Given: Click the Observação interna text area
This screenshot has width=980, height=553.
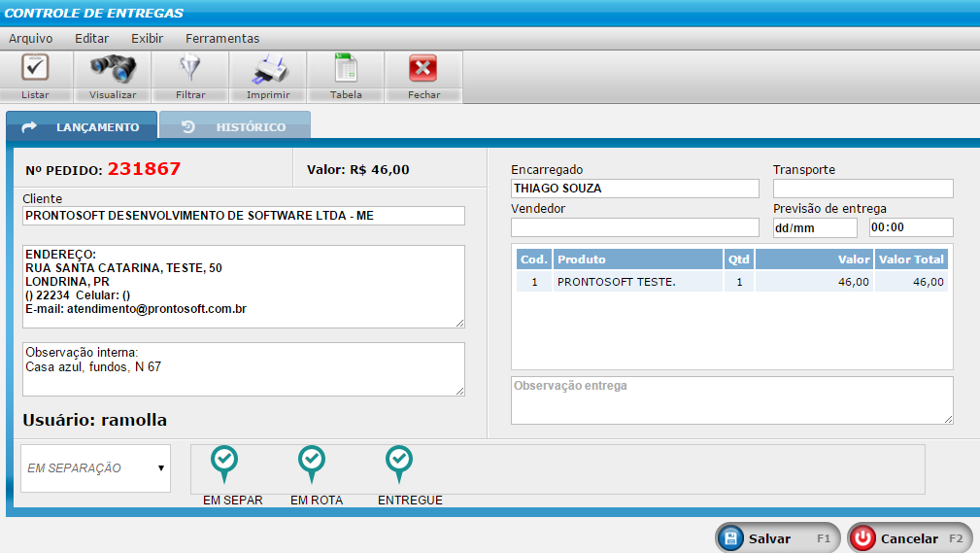Looking at the screenshot, I should tap(244, 369).
